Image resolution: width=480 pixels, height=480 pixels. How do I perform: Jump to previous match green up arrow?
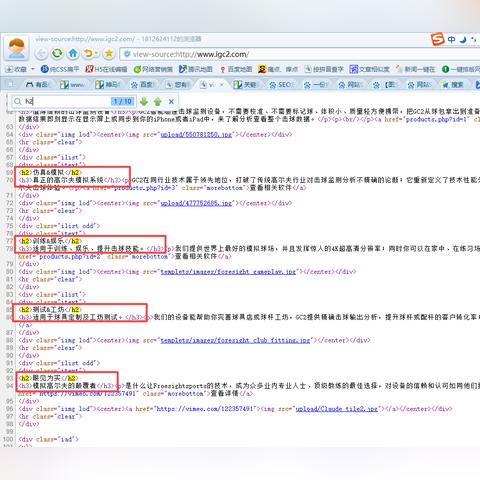pyautogui.click(x=158, y=101)
